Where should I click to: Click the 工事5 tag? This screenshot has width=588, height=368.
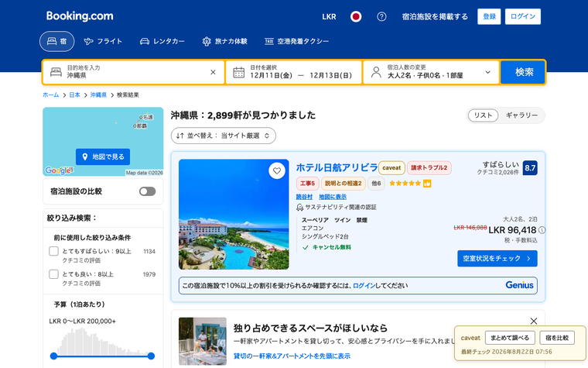307,184
